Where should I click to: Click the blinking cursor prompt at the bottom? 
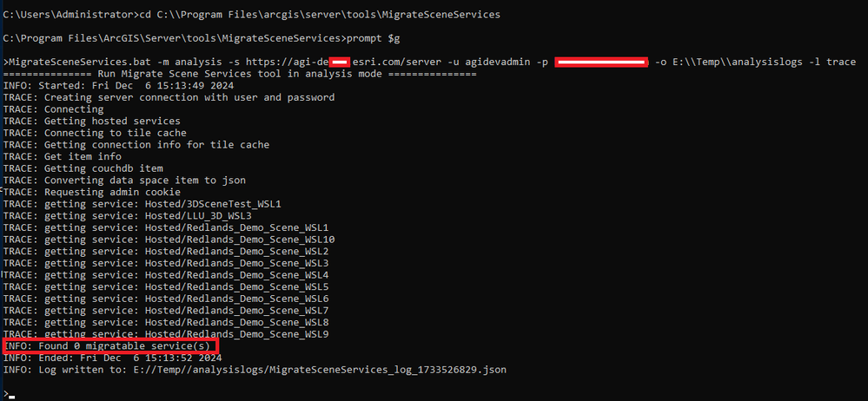(x=10, y=395)
